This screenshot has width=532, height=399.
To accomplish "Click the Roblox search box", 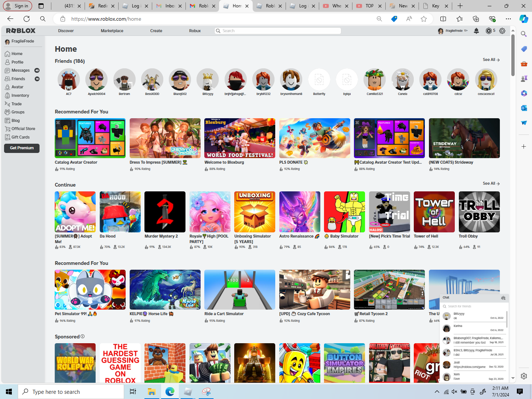I will (278, 31).
